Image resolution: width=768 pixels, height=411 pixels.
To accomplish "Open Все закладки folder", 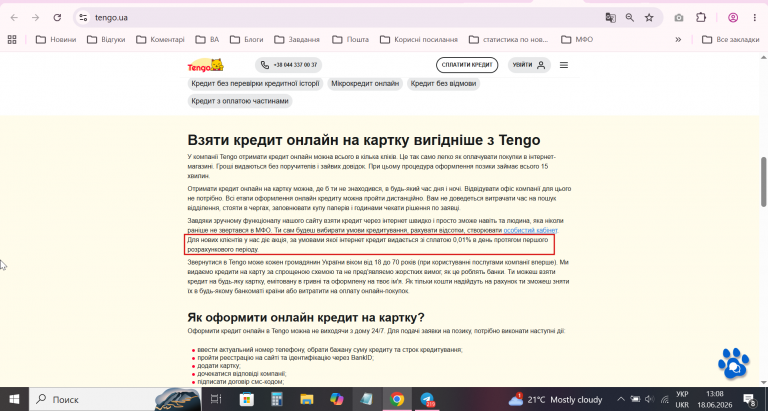I will 730,39.
